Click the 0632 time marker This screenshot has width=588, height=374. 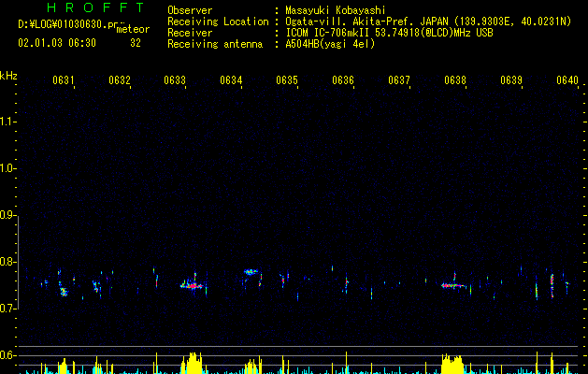coord(120,80)
